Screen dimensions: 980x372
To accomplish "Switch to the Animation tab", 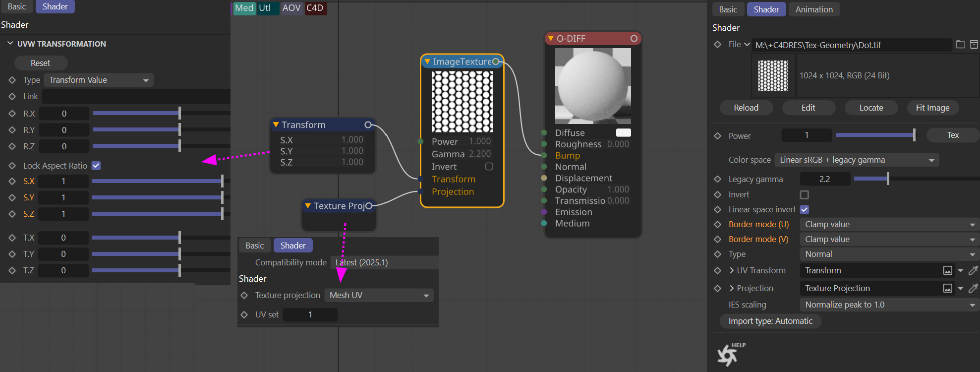I will pyautogui.click(x=813, y=9).
